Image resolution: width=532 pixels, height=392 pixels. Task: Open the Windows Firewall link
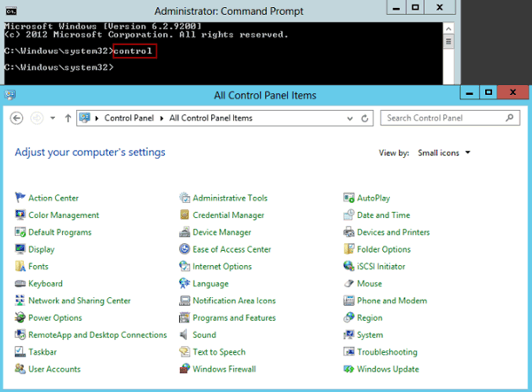[224, 369]
